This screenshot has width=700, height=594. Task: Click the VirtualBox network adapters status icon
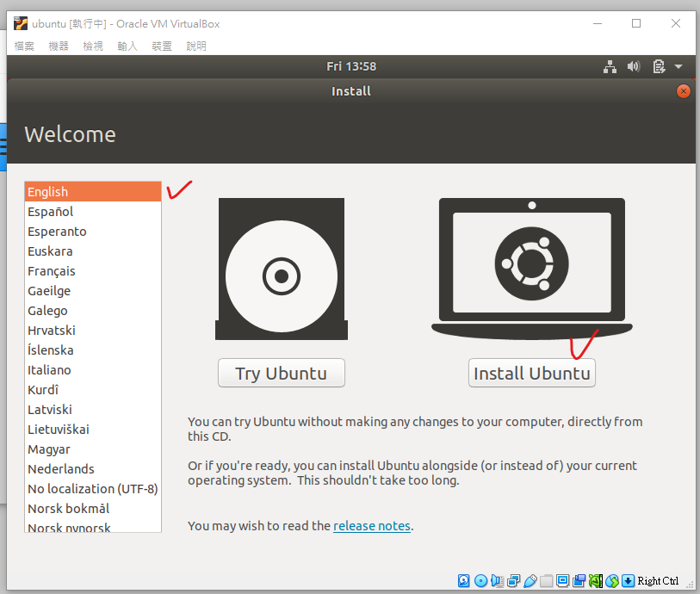(x=514, y=580)
